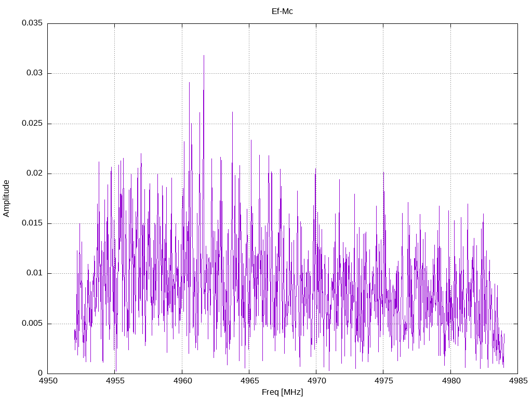The height and width of the screenshot is (399, 532).
Task: Click the x-axis tick label 4975
Action: (x=384, y=381)
